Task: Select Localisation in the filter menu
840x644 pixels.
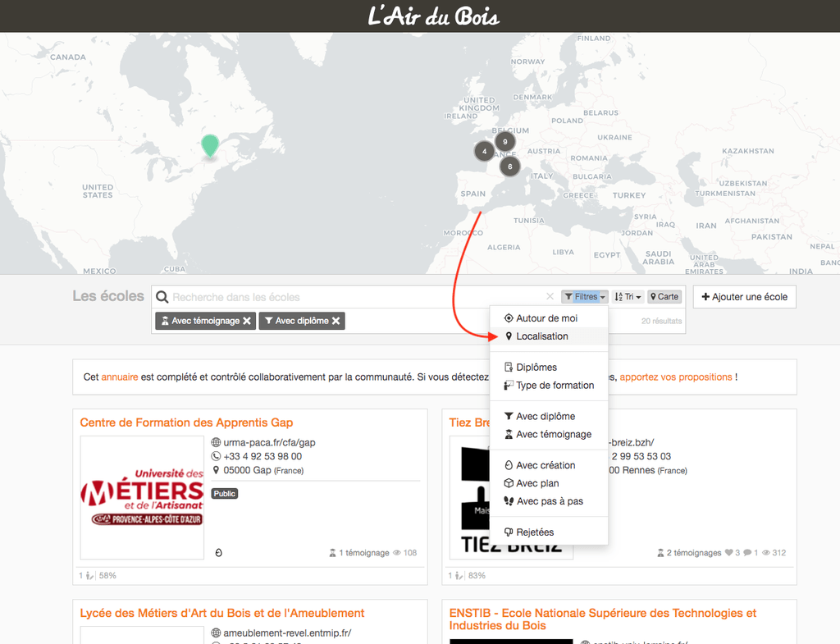Action: click(x=549, y=336)
